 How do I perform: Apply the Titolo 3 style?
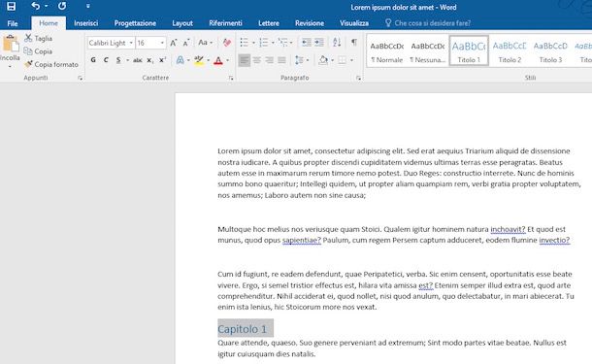(550, 51)
